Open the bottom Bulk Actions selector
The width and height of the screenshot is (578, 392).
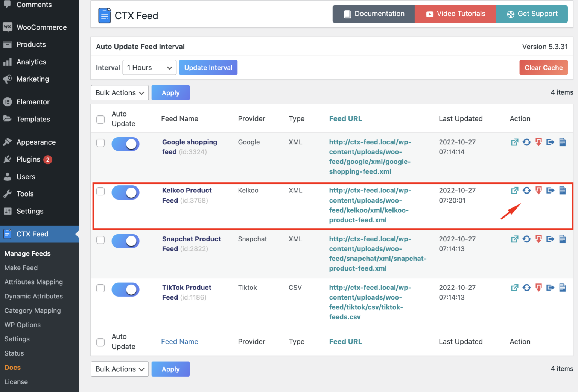[119, 369]
